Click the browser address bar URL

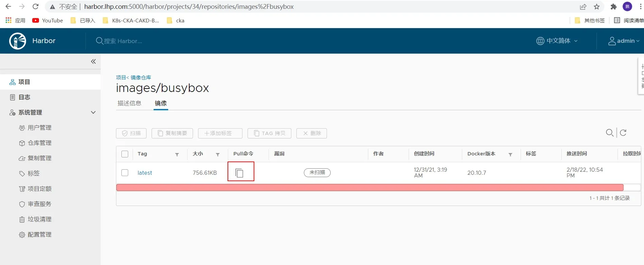(x=189, y=6)
